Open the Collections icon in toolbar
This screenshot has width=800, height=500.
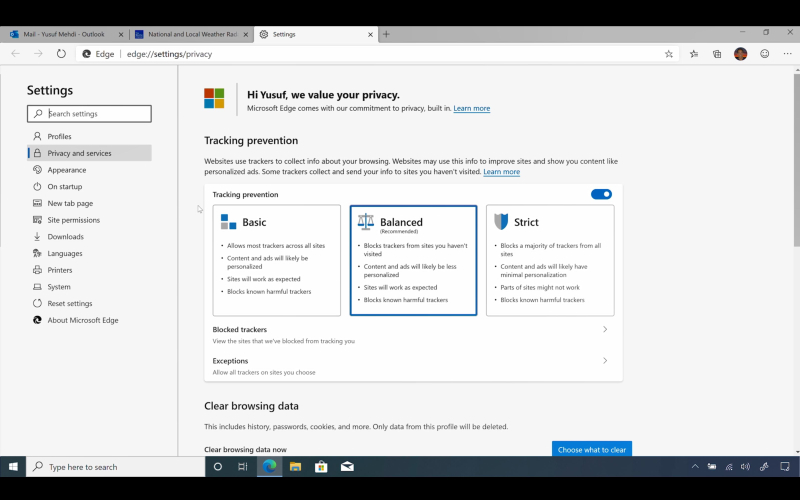click(x=717, y=54)
